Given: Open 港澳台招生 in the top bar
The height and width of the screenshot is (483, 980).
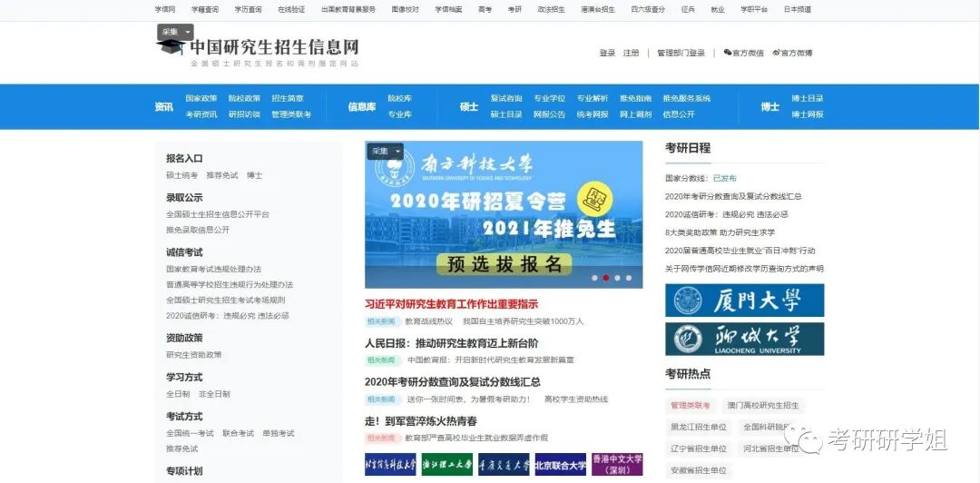Looking at the screenshot, I should (598, 9).
